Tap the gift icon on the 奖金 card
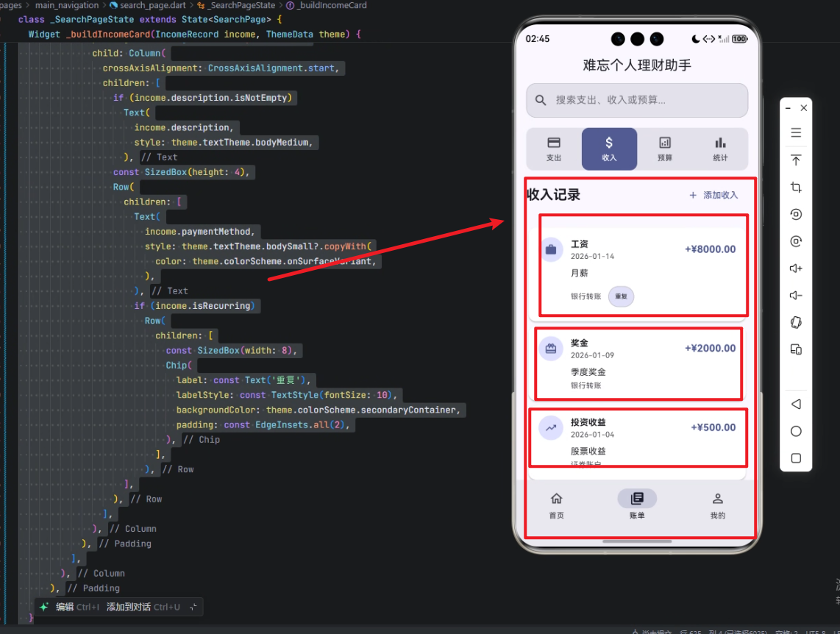This screenshot has height=634, width=840. tap(551, 349)
